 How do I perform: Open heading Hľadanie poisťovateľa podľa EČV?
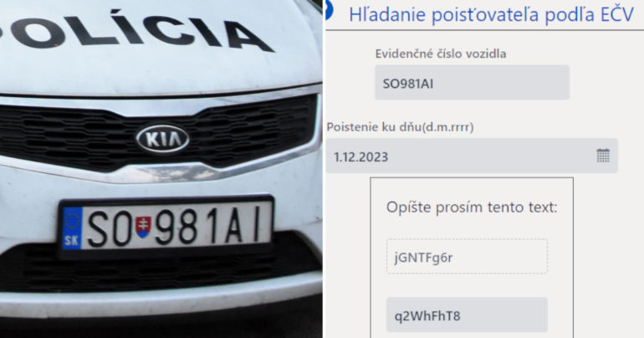tap(491, 15)
